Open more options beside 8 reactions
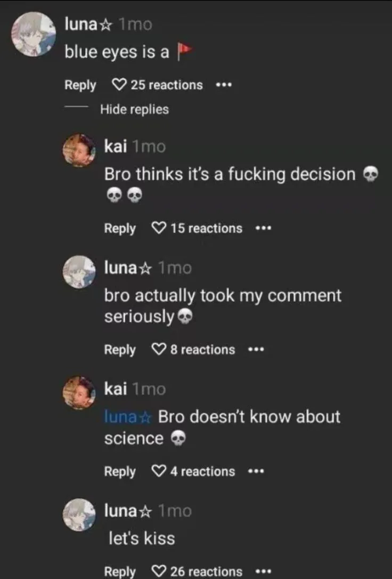Image resolution: width=392 pixels, height=579 pixels. tap(256, 350)
